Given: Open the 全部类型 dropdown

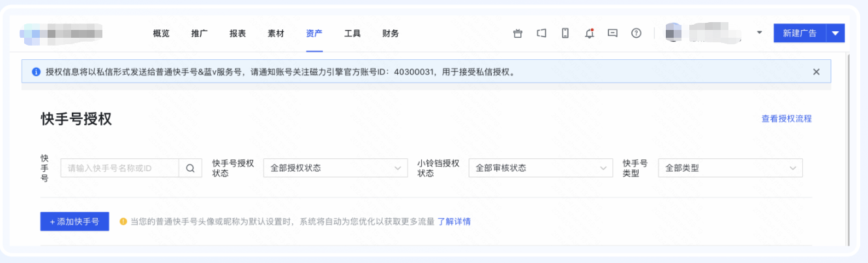Looking at the screenshot, I should click(x=730, y=168).
